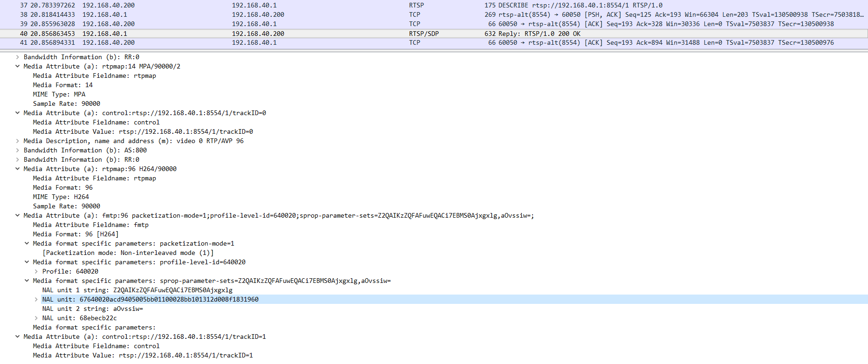This screenshot has height=364, width=868.
Task: Click timestamp 20.855963028 of packet 39
Action: click(x=53, y=24)
